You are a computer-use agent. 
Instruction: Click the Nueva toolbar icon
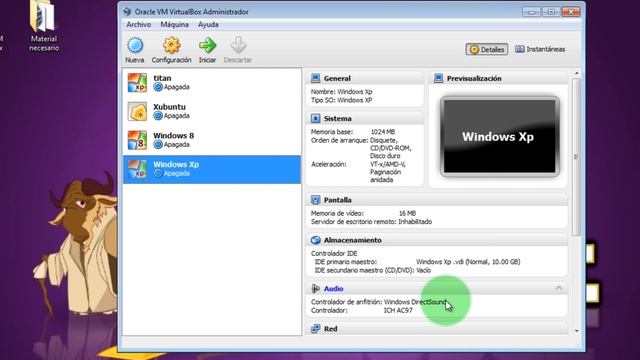pos(135,45)
